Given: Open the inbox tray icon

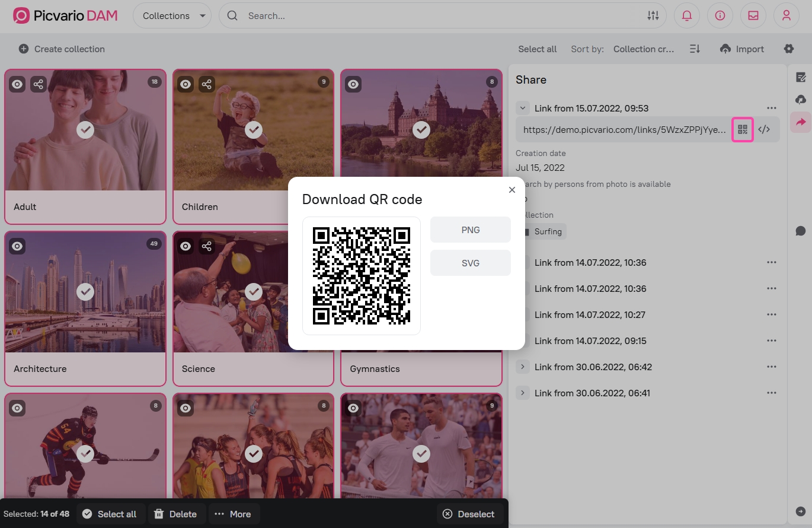Looking at the screenshot, I should coord(753,16).
